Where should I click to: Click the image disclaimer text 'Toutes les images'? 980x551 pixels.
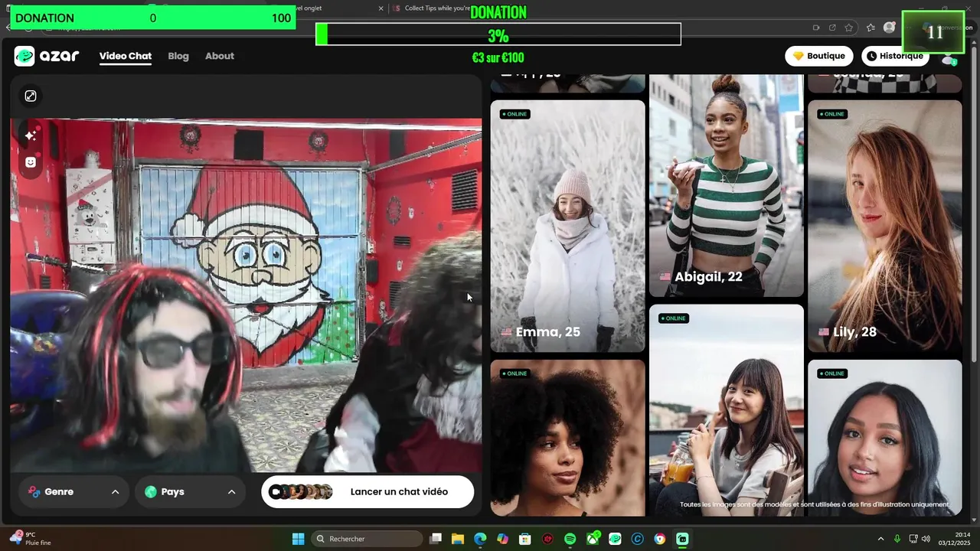point(815,504)
